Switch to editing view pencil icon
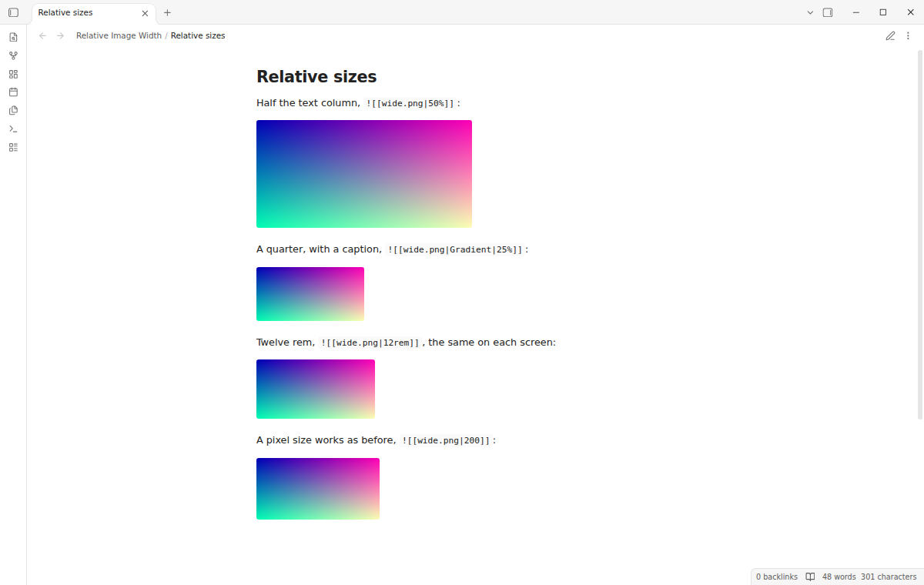Image resolution: width=924 pixels, height=585 pixels. [890, 35]
